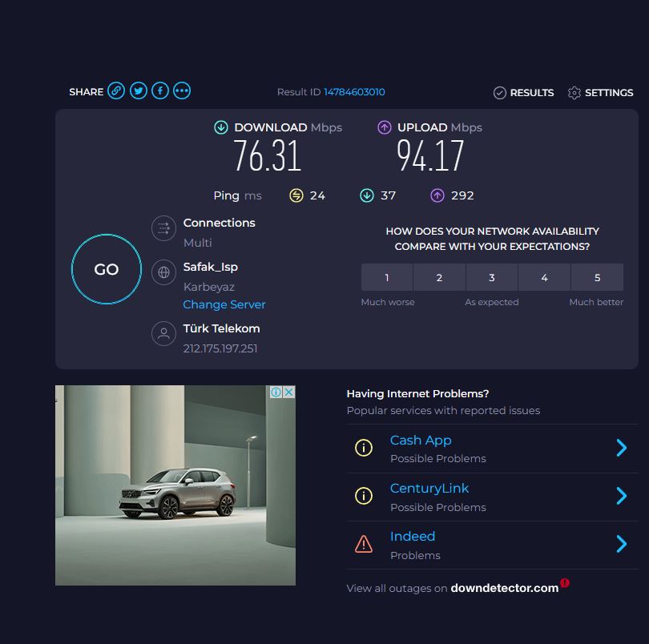Click the globe server icon
This screenshot has width=649, height=644.
point(163,272)
